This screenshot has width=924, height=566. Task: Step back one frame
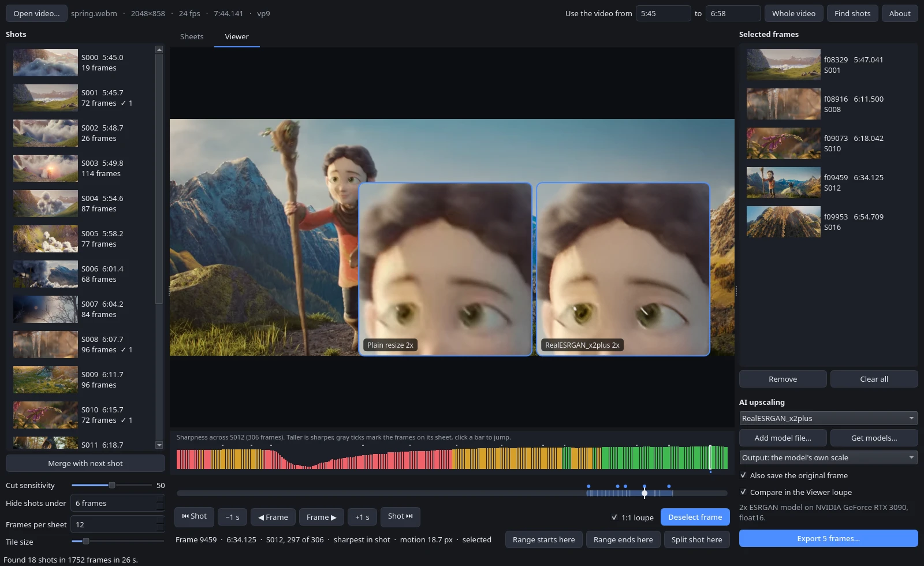(273, 517)
